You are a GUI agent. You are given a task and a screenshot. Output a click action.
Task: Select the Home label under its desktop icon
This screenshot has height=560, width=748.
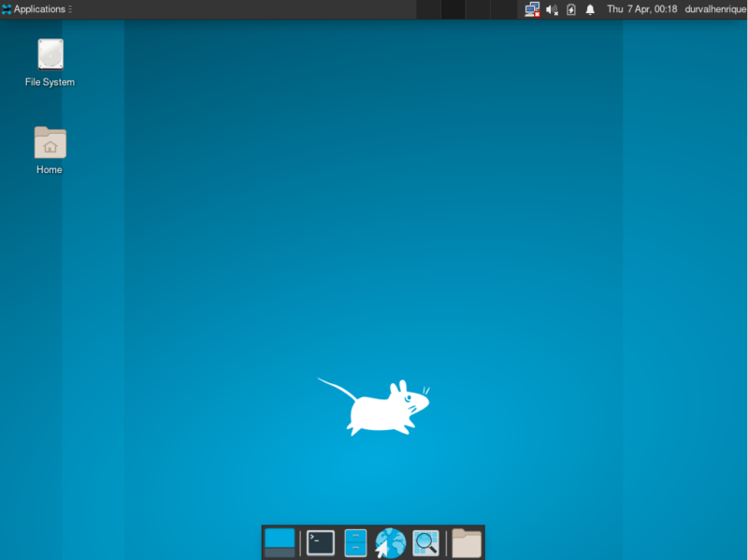49,170
